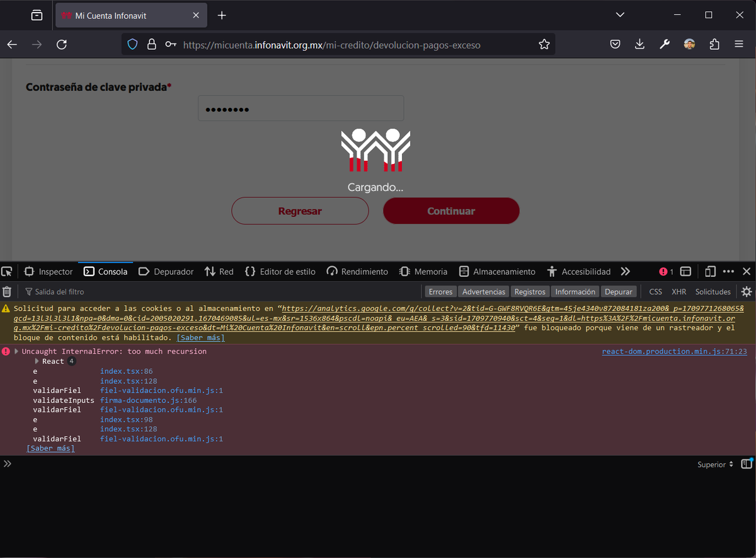Switch to multi-line editor mode icon
Screen dimensions: 756x558
click(747, 464)
